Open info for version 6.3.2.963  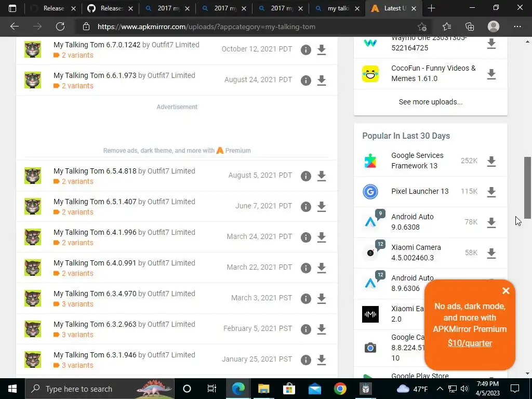coord(305,329)
